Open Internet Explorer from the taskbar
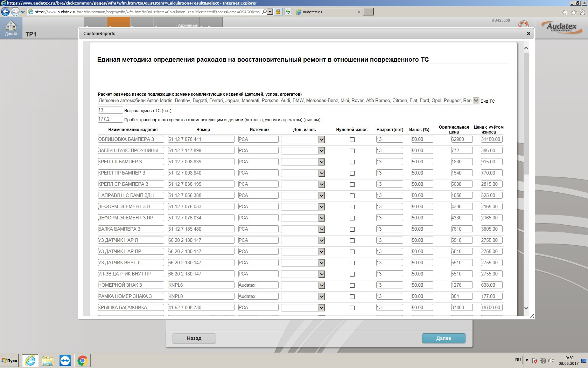Screen dimensions: 588x368 [30, 360]
